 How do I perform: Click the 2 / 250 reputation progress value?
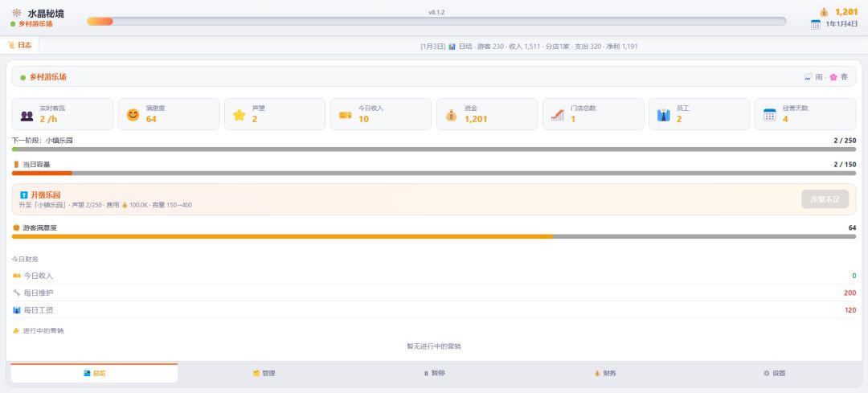(845, 141)
